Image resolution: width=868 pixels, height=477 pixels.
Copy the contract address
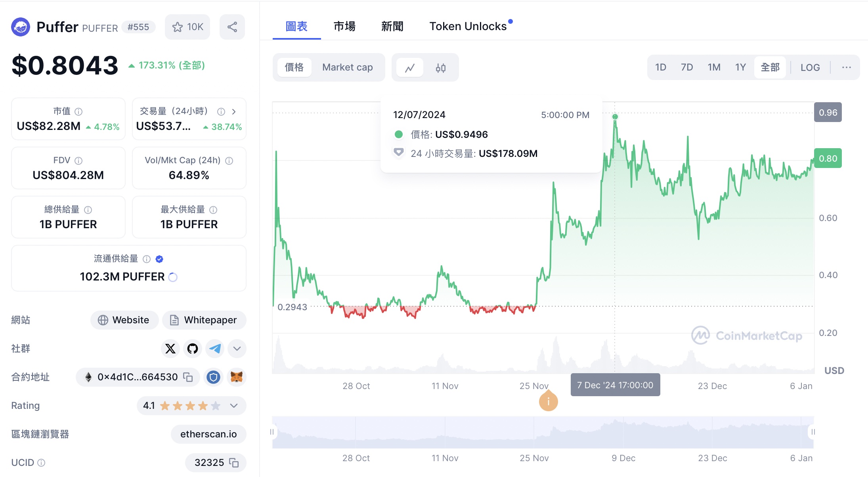pos(188,377)
